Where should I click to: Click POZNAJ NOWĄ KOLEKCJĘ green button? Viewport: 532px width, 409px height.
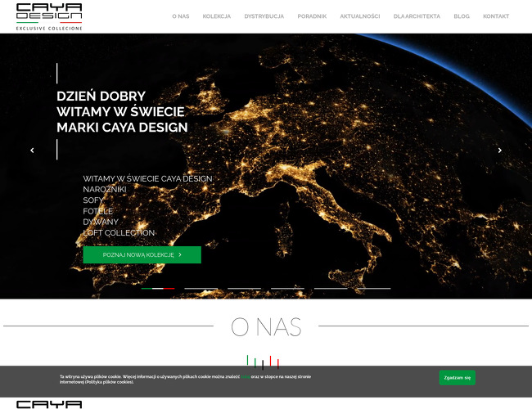[142, 254]
